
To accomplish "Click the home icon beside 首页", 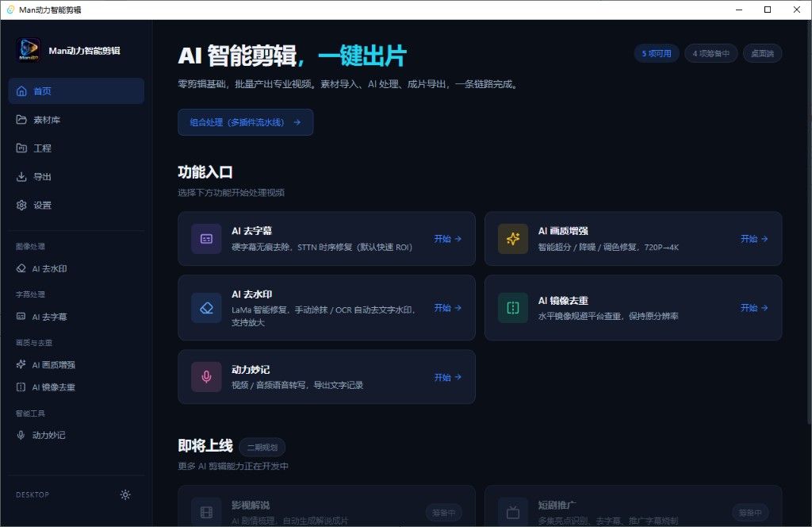I will [21, 91].
